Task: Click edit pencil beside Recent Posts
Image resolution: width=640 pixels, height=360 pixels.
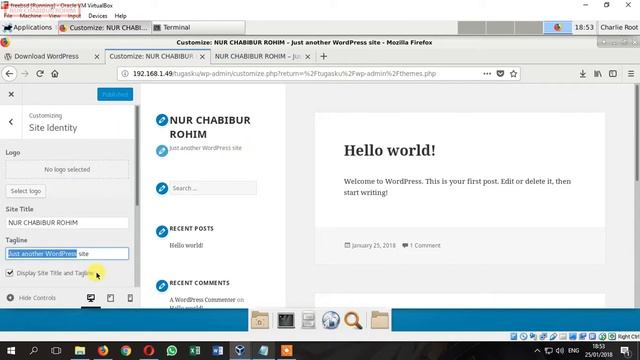Action: point(162,231)
